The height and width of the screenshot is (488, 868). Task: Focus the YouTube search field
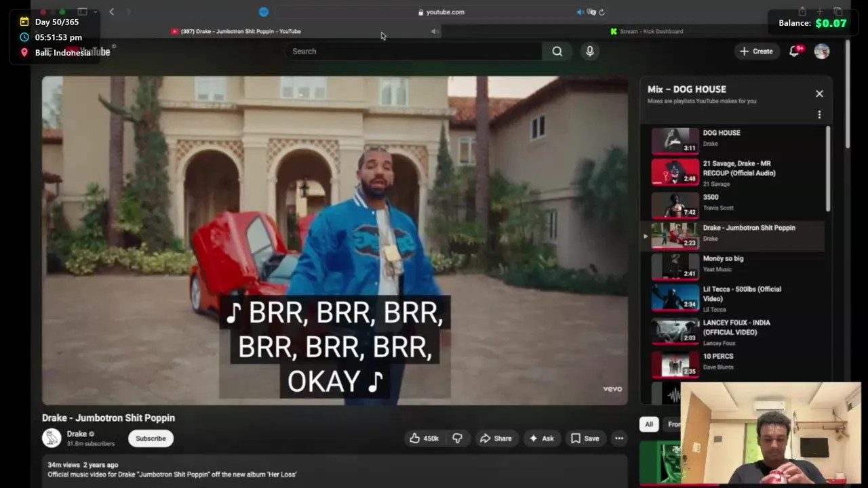(414, 52)
